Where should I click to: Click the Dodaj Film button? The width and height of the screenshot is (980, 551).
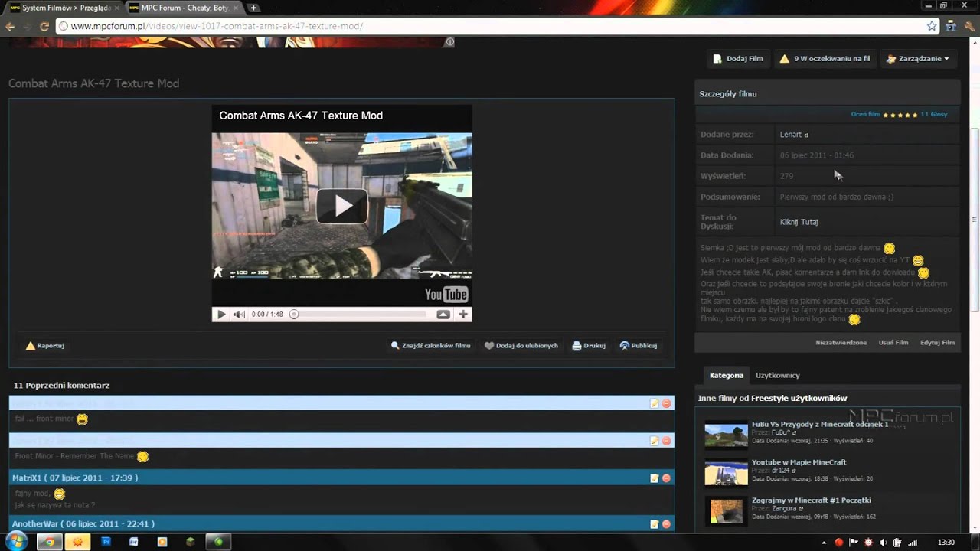738,59
